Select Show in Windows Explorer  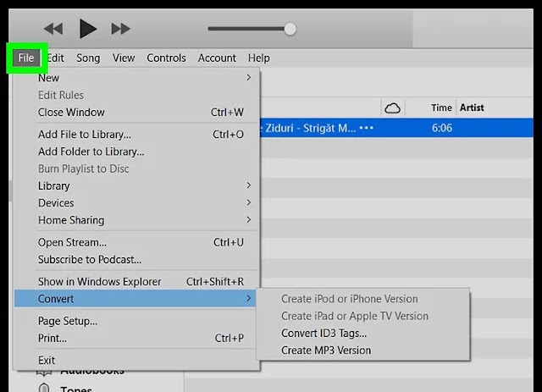pyautogui.click(x=136, y=281)
